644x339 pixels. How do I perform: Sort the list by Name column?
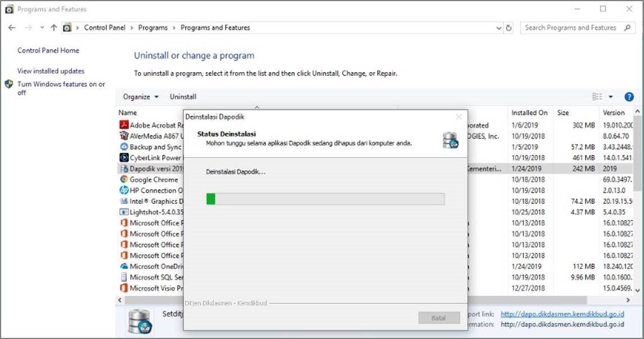click(x=128, y=113)
